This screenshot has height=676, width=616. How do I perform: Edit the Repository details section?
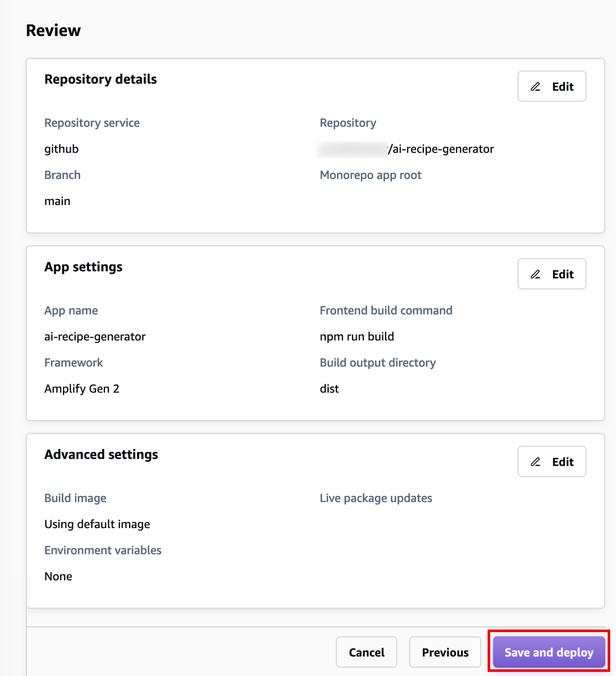pyautogui.click(x=552, y=86)
